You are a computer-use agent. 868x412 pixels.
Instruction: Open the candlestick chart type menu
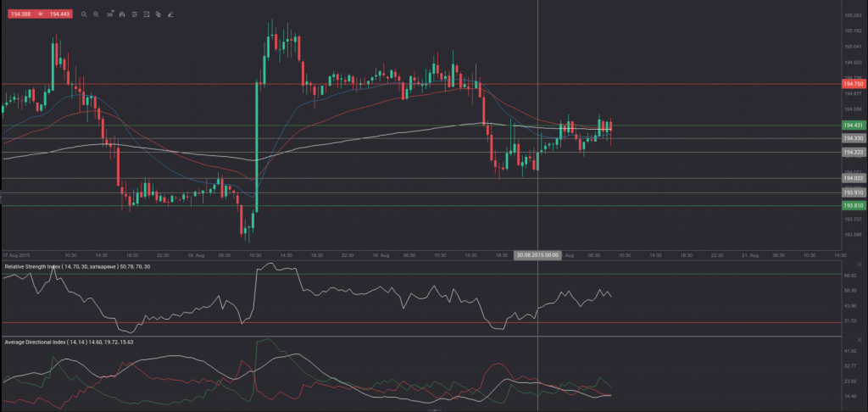(x=122, y=14)
